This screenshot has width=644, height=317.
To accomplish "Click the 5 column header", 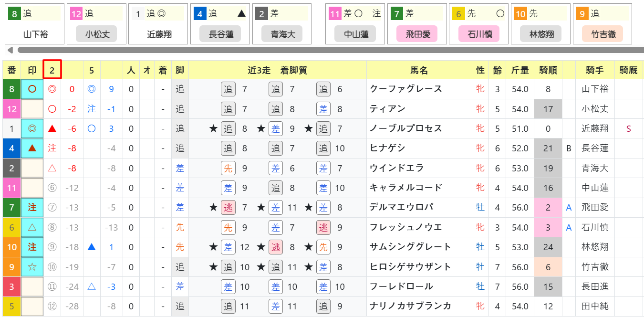I will point(92,70).
